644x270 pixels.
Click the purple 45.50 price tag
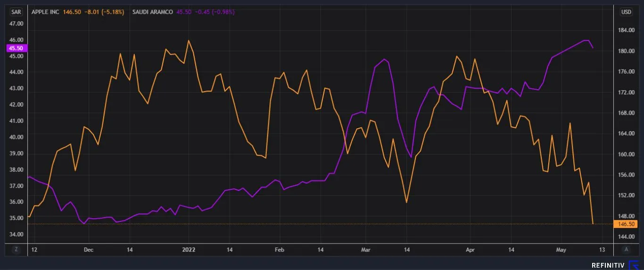pyautogui.click(x=16, y=48)
